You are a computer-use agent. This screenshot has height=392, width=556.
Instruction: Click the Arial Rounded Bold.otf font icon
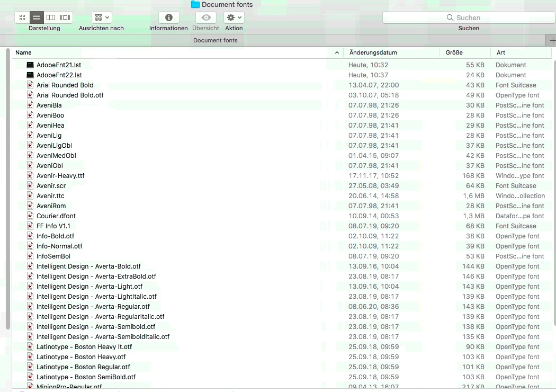[30, 95]
